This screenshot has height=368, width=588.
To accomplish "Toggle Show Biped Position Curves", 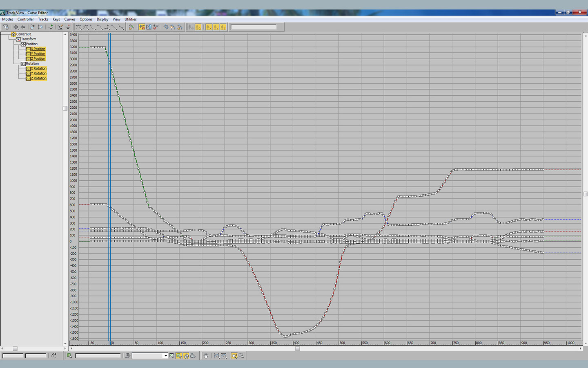I will pos(191,27).
